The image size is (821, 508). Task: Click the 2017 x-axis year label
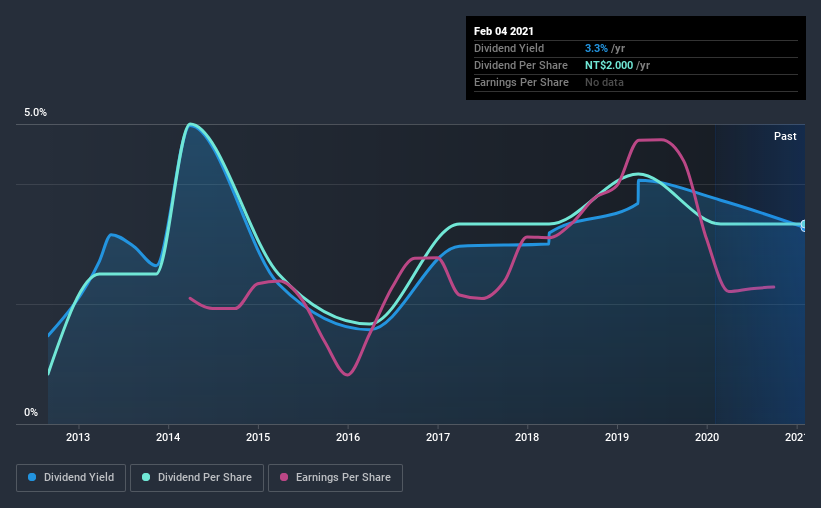[x=438, y=437]
